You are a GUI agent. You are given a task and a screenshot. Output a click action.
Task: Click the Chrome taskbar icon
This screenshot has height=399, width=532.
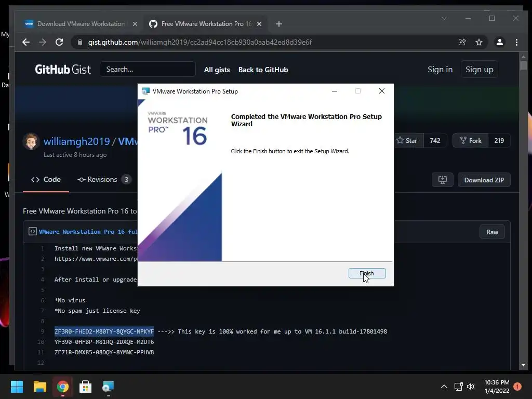pyautogui.click(x=63, y=387)
